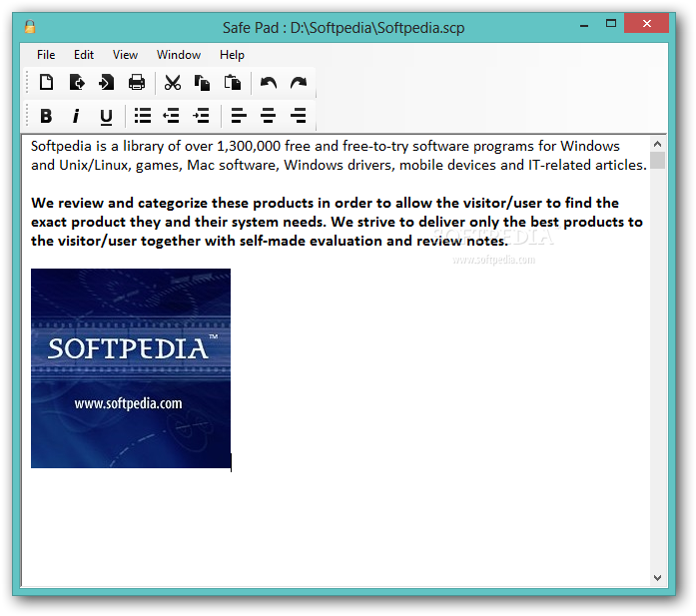
Task: Align text to the right
Action: (x=299, y=116)
